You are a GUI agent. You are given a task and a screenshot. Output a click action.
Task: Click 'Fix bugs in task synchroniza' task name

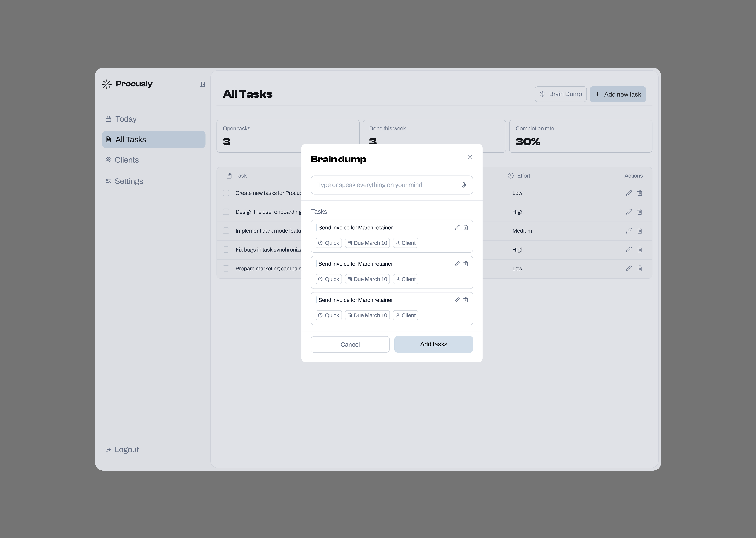pyautogui.click(x=268, y=250)
